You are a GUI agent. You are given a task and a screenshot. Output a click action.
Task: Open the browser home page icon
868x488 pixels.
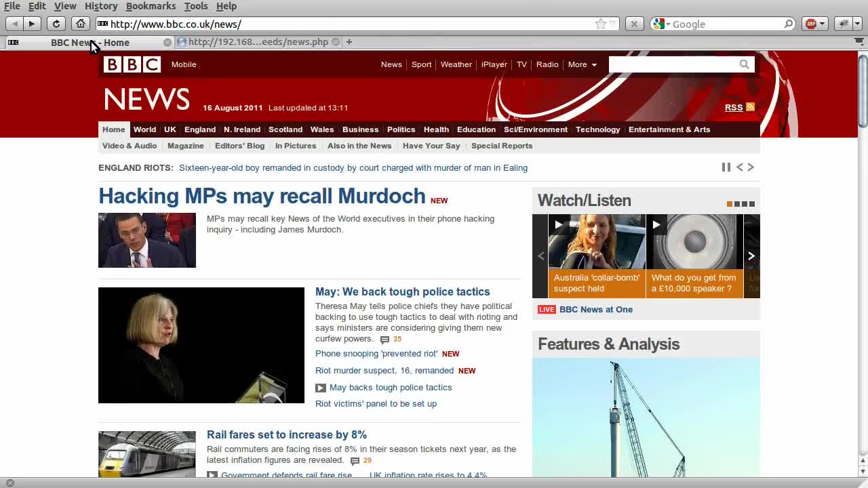pos(81,24)
